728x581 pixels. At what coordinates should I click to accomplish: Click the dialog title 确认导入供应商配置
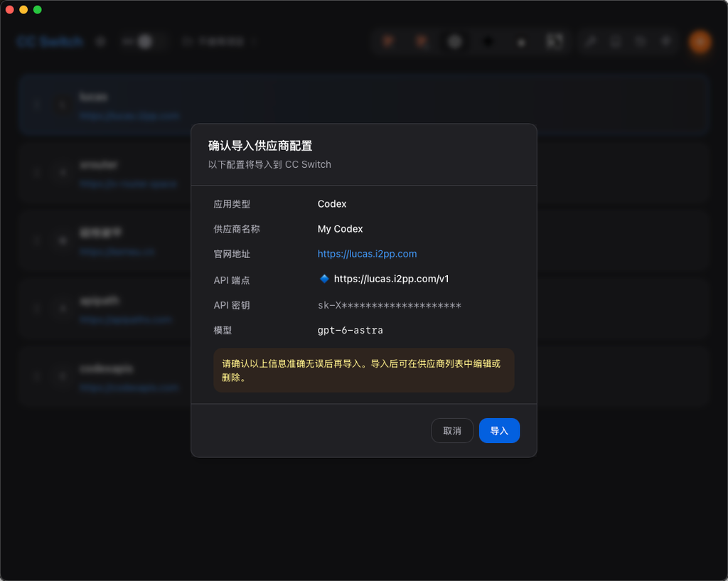pyautogui.click(x=260, y=146)
